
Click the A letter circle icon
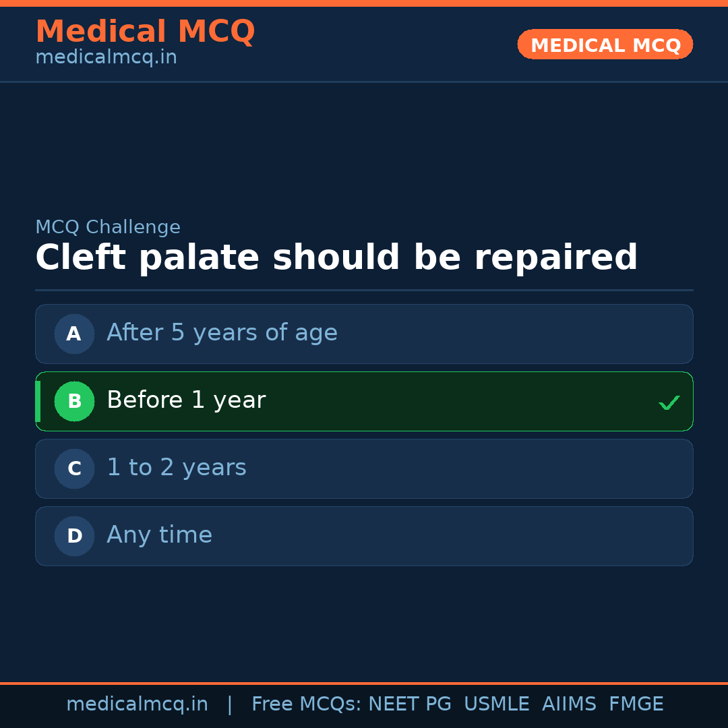tap(74, 334)
